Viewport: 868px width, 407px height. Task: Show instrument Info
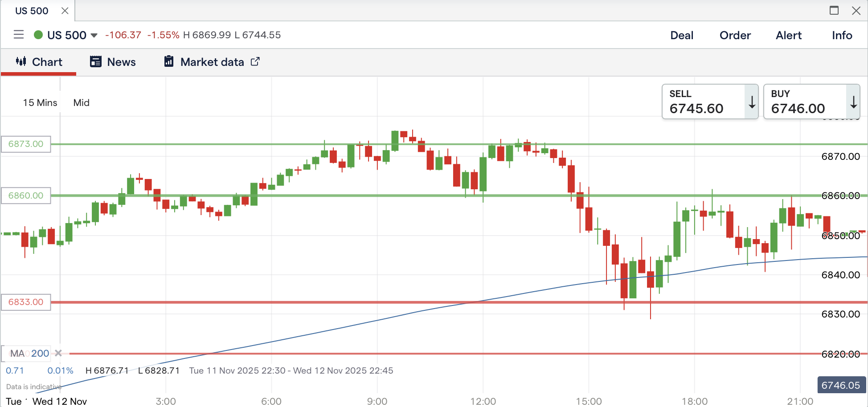point(842,35)
